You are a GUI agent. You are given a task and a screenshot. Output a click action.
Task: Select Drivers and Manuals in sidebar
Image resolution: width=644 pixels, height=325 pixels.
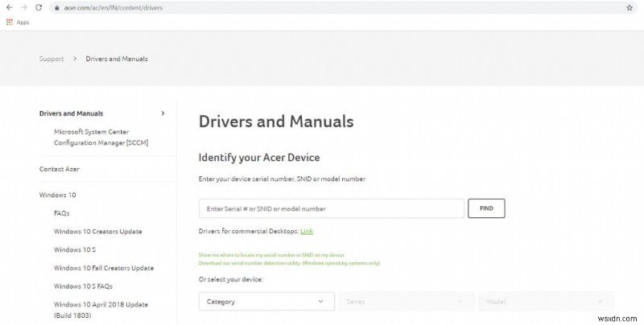pyautogui.click(x=71, y=113)
